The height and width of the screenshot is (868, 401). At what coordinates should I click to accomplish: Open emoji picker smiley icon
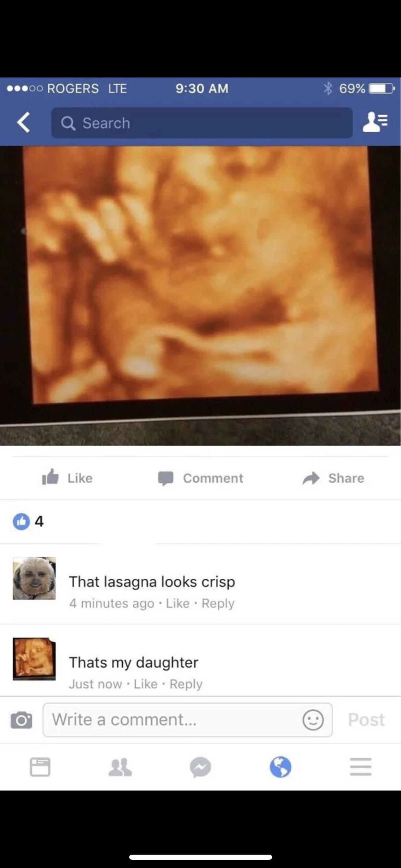tap(313, 720)
